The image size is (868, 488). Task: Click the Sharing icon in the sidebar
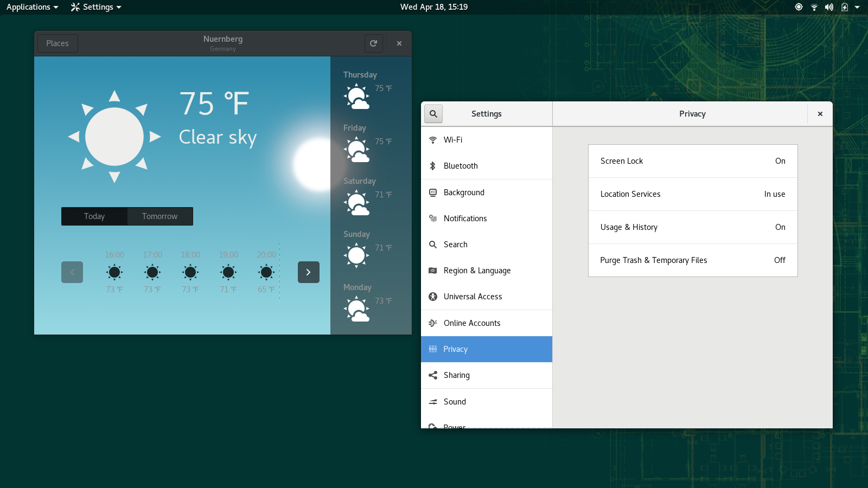433,375
